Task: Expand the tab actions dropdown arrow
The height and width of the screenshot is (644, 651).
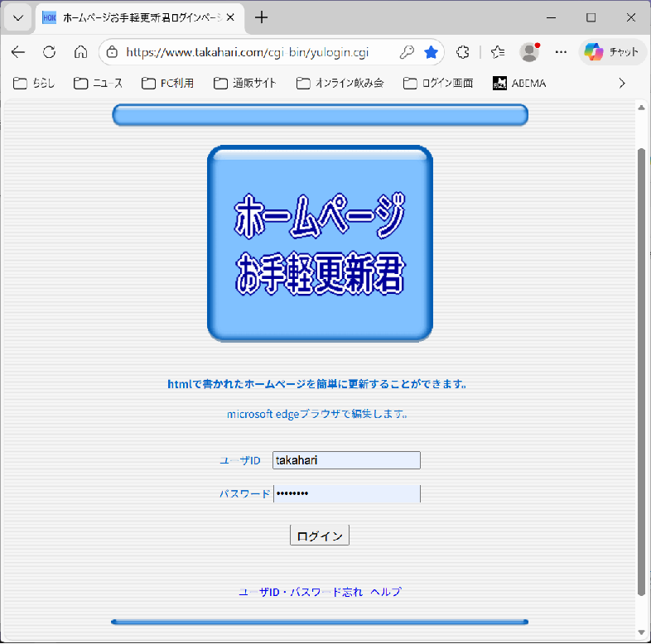Action: coord(18,17)
